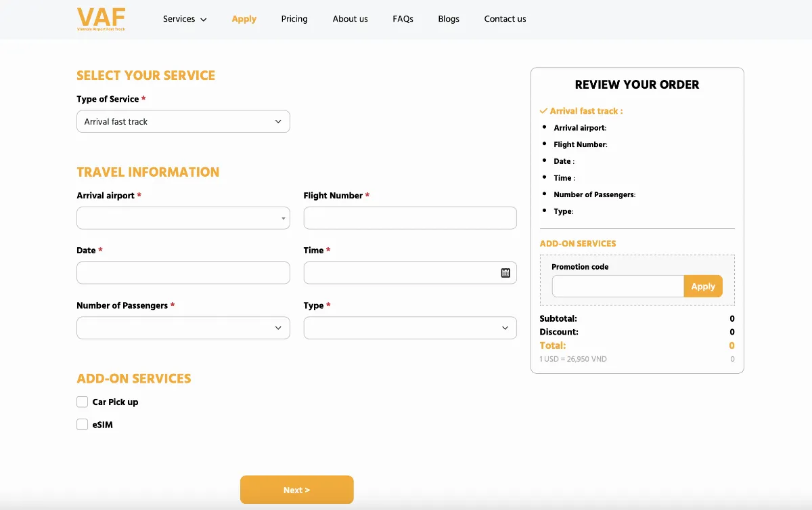The image size is (812, 510).
Task: Expand the Number of Passengers dropdown
Action: click(x=183, y=328)
